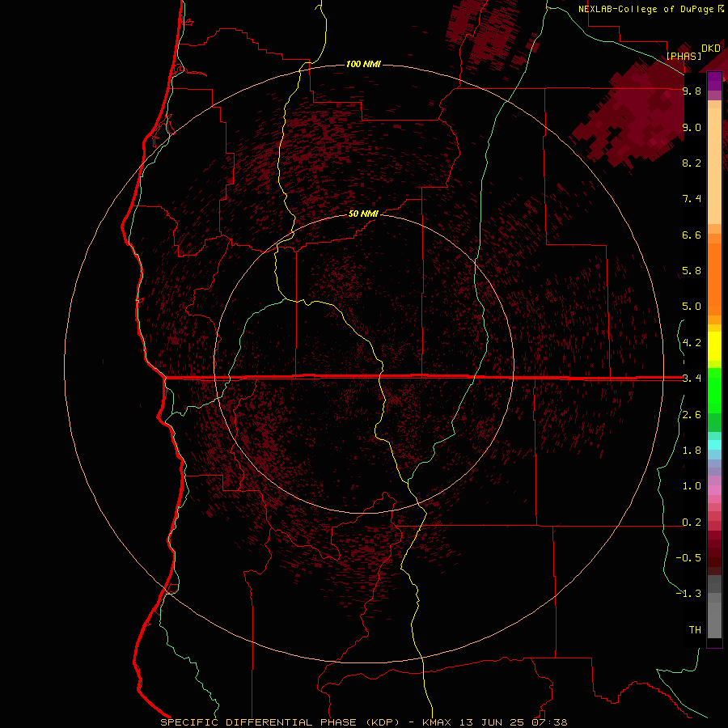Click the purple top segment of color bar
Screen dimensions: 728x728
tap(714, 81)
